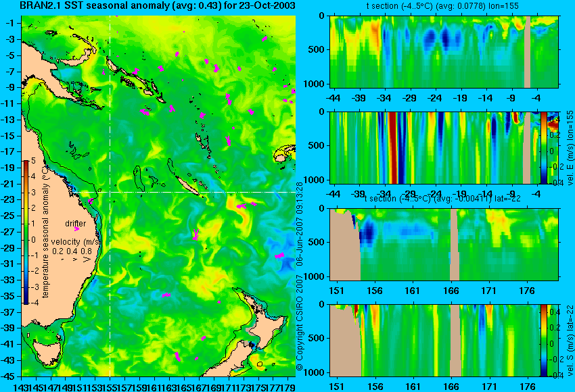575x392 pixels.
Task: Click the 'vel. E (m/s) lon=155' axis label
Action: [x=570, y=148]
